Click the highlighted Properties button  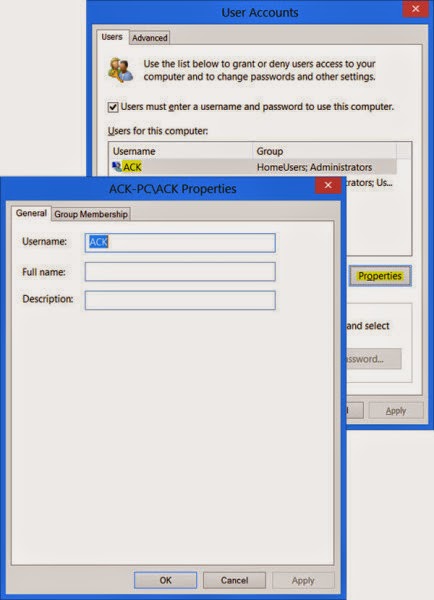[x=380, y=276]
